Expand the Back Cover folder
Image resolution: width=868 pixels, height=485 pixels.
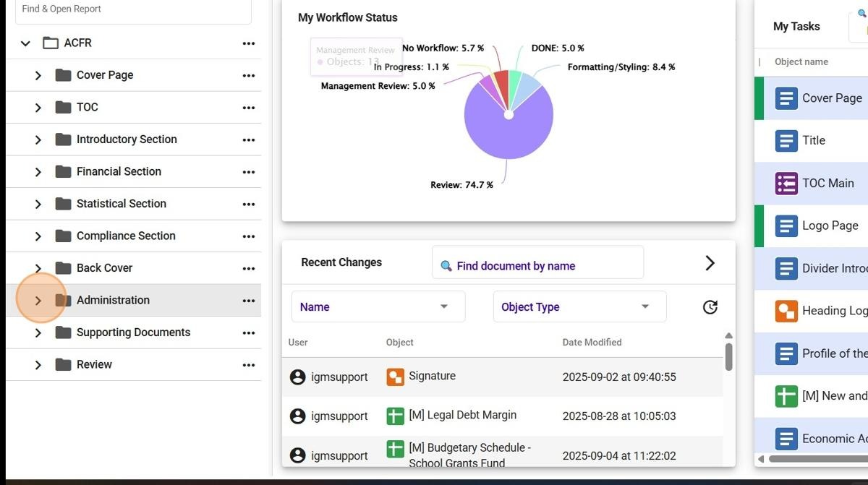pyautogui.click(x=38, y=268)
